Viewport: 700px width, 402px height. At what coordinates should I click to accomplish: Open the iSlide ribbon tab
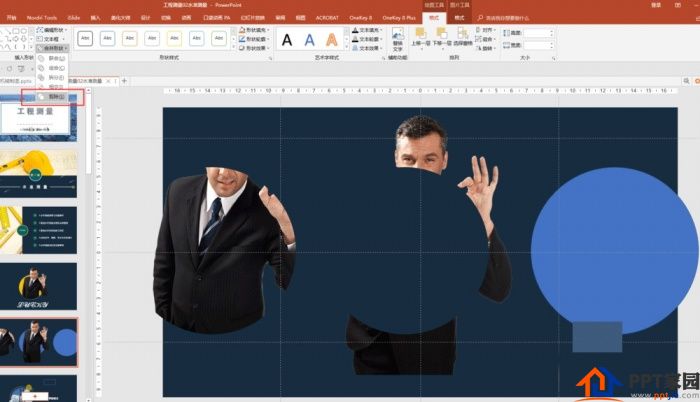74,18
